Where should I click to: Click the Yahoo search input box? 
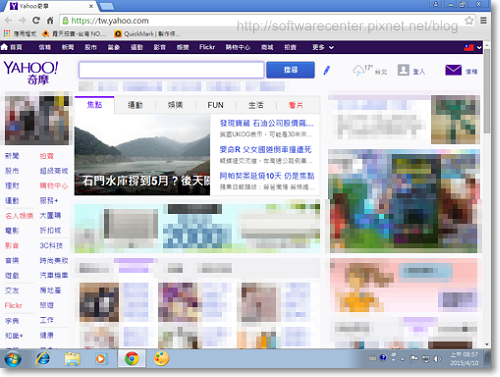171,70
